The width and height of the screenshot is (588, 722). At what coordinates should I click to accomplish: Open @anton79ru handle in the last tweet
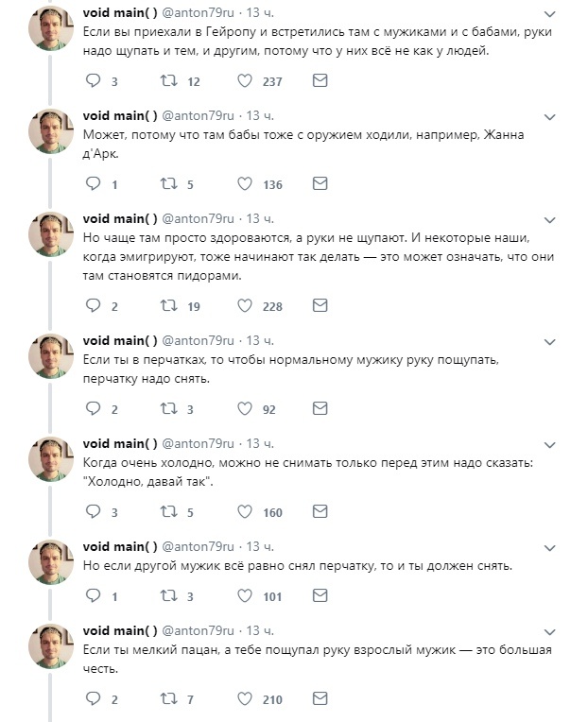pyautogui.click(x=198, y=630)
